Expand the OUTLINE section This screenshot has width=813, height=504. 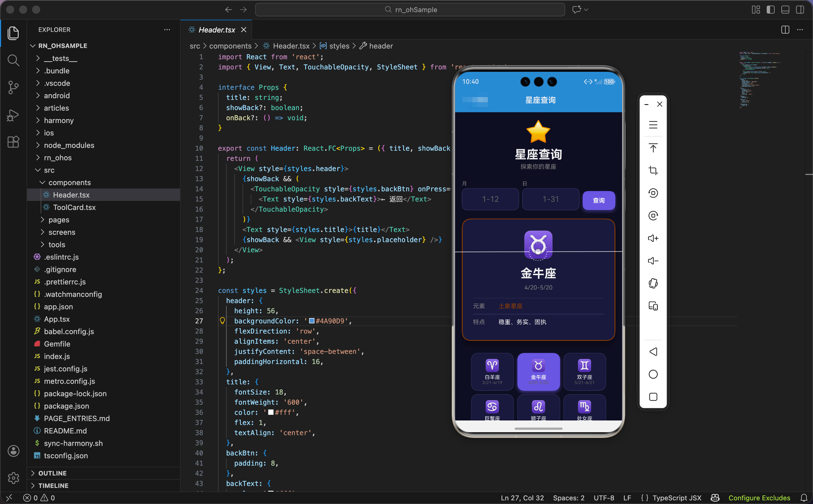(52, 473)
